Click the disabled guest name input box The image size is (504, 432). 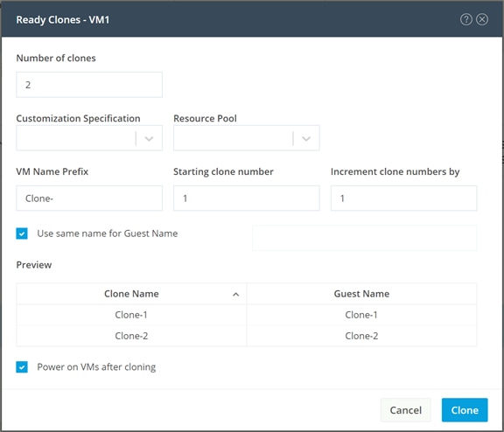point(365,238)
